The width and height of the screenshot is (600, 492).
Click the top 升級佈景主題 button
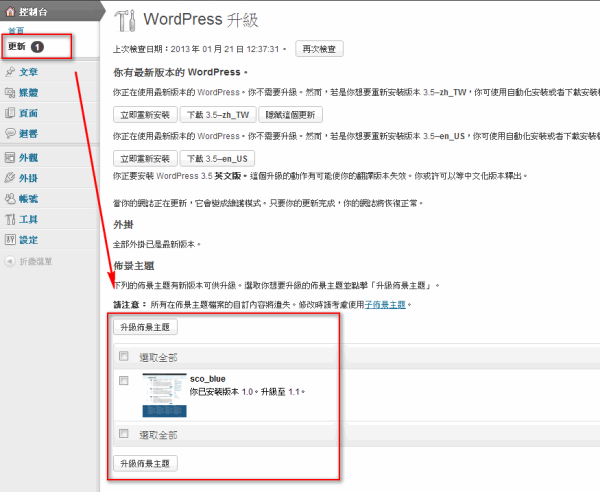click(x=145, y=327)
